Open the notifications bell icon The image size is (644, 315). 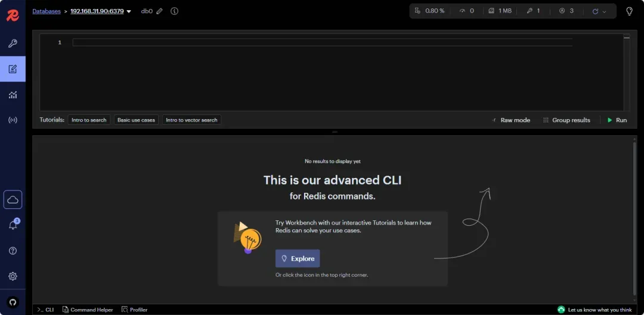coord(13,225)
